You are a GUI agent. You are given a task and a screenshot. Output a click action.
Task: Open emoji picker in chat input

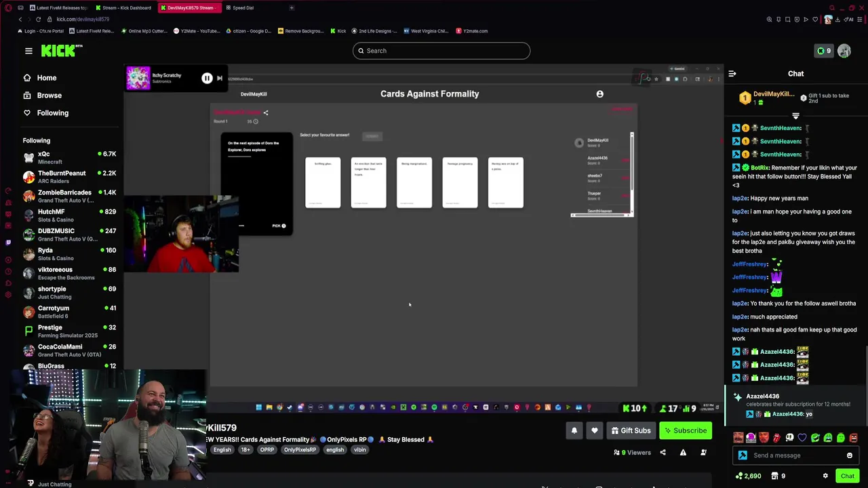point(850,455)
